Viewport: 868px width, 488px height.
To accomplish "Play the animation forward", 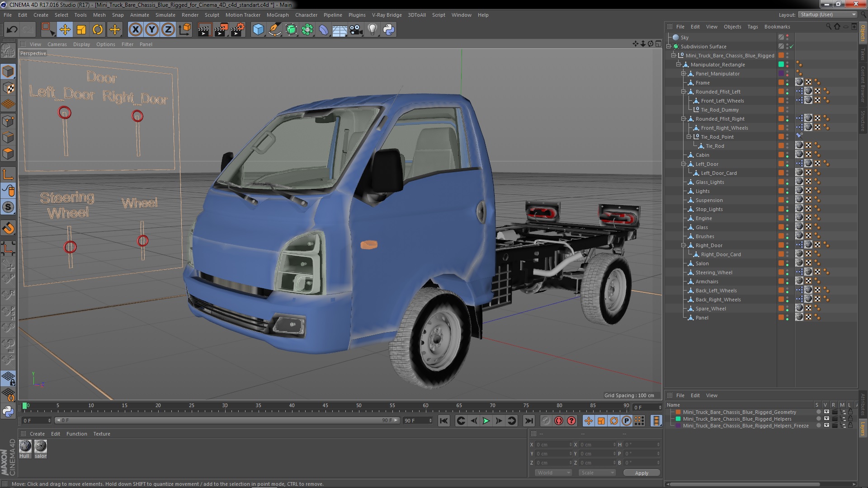I will pos(486,421).
